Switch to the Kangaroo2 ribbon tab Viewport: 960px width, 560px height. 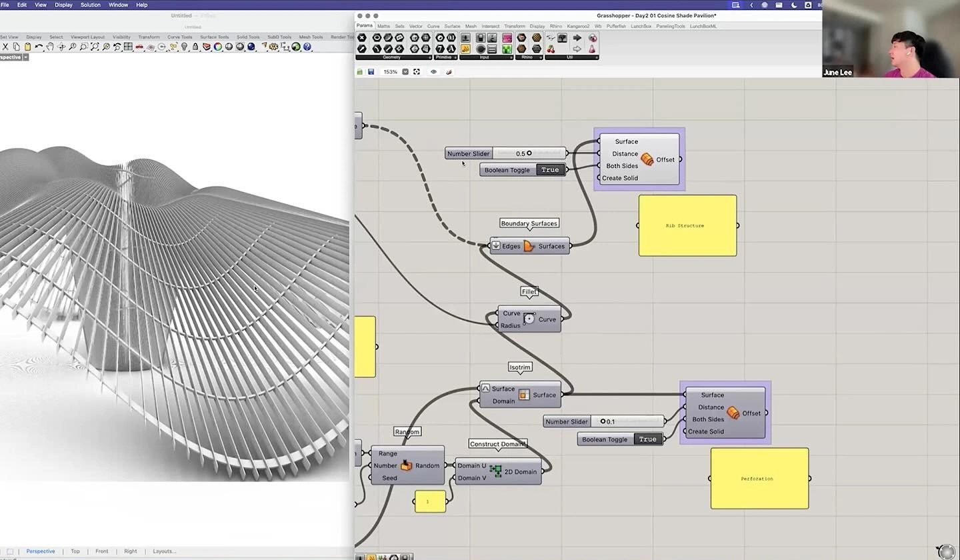point(579,26)
